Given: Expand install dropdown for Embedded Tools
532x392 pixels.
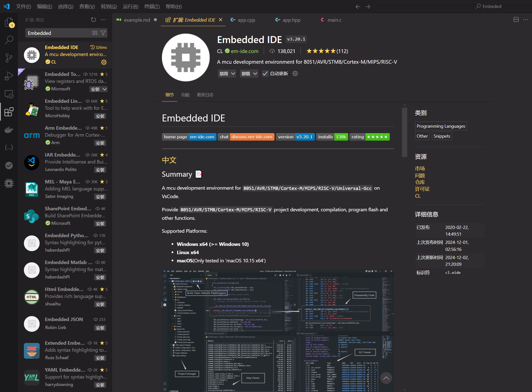Looking at the screenshot, I should pos(105,89).
